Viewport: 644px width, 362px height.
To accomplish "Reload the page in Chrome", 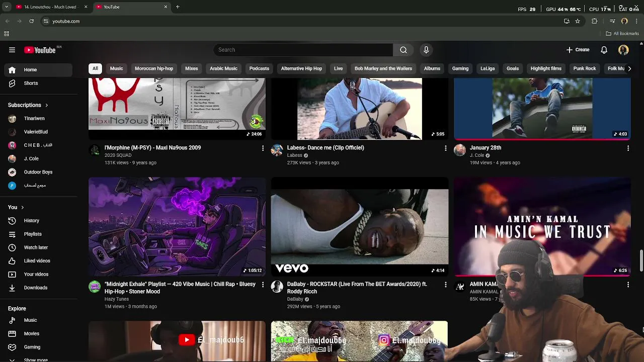I will [x=31, y=21].
